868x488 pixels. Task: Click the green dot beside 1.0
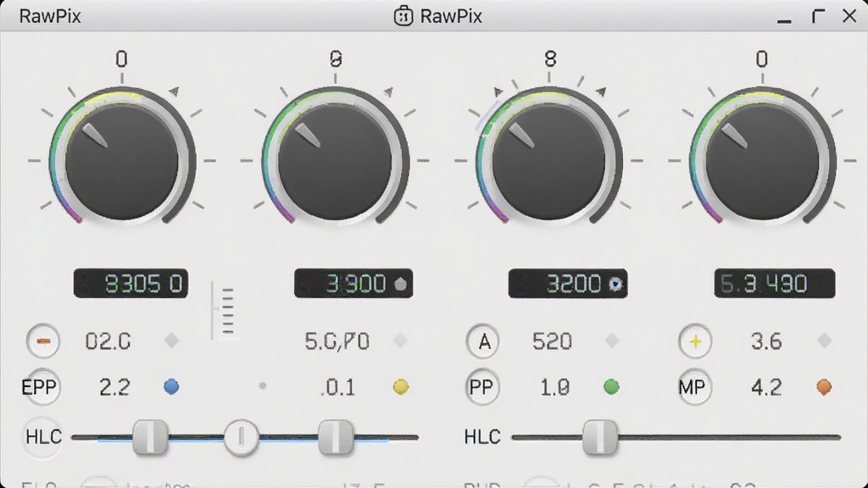tap(611, 386)
